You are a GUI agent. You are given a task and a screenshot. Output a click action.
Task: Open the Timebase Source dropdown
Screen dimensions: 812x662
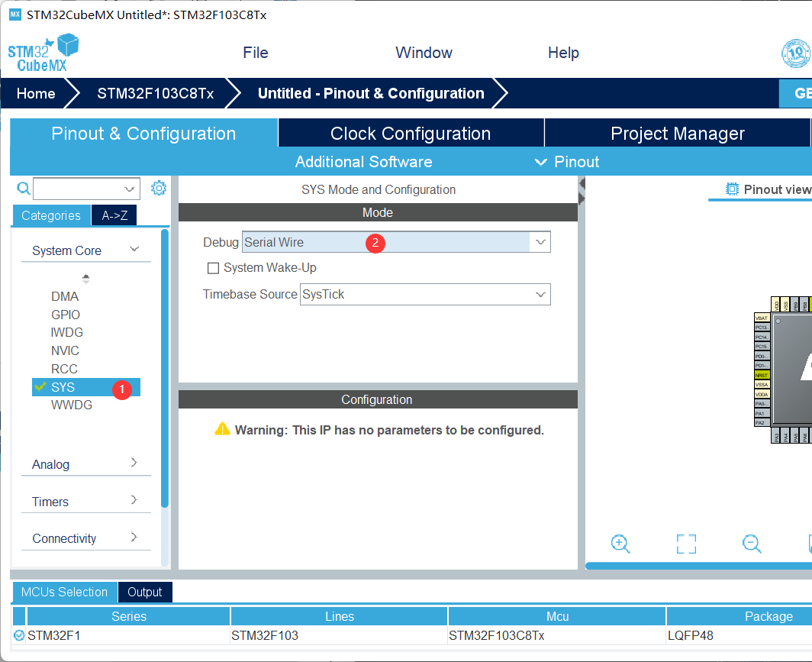pyautogui.click(x=540, y=294)
